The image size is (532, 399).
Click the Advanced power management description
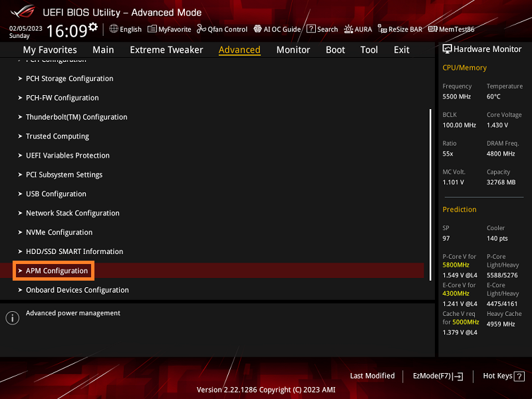tap(73, 313)
